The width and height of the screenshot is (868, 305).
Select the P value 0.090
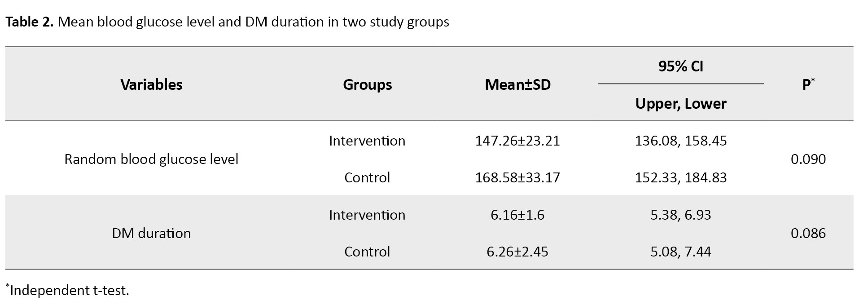pyautogui.click(x=808, y=159)
